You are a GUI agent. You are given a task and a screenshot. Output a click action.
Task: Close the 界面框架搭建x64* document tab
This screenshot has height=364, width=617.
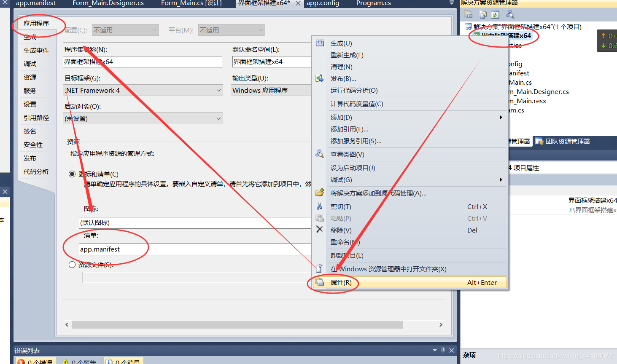tap(298, 3)
